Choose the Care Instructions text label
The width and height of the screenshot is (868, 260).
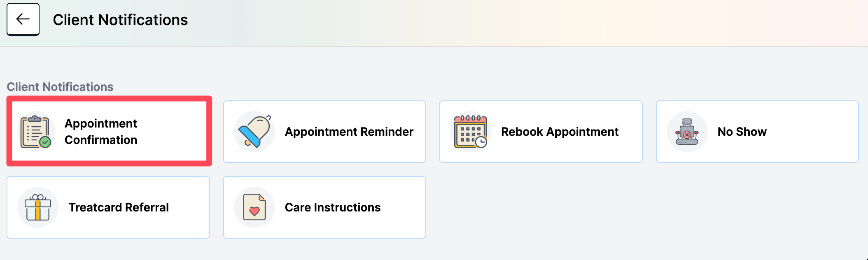[x=333, y=207]
